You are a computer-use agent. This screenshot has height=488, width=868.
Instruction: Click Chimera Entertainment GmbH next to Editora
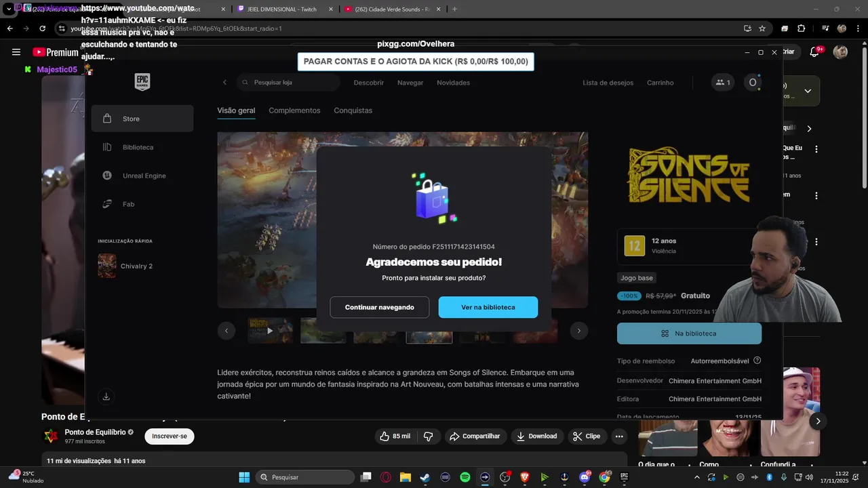pos(715,399)
